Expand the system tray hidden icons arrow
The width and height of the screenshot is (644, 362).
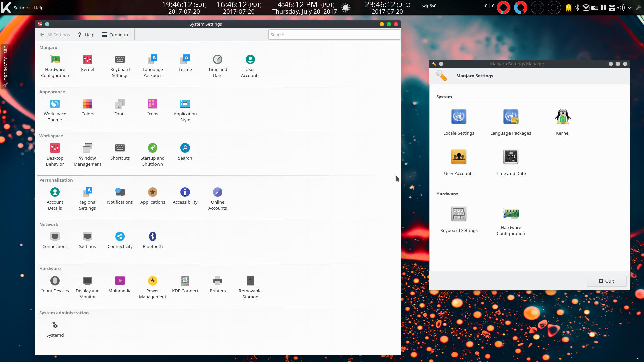(x=630, y=8)
